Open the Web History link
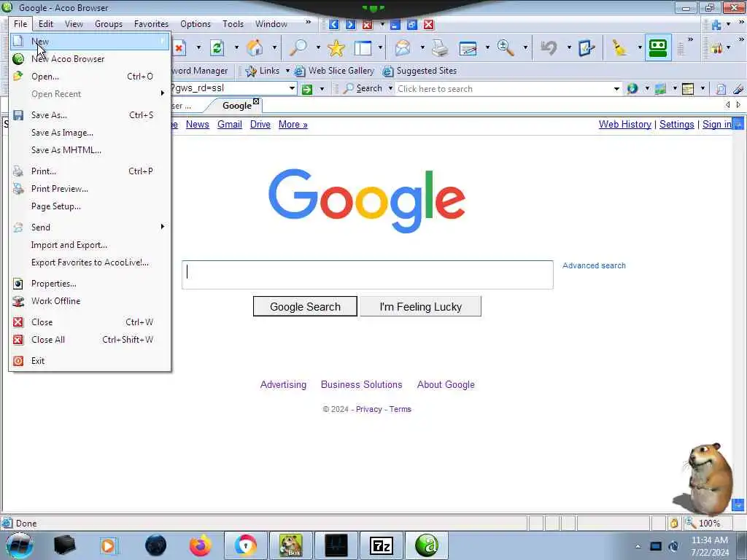The width and height of the screenshot is (747, 560). click(x=625, y=124)
